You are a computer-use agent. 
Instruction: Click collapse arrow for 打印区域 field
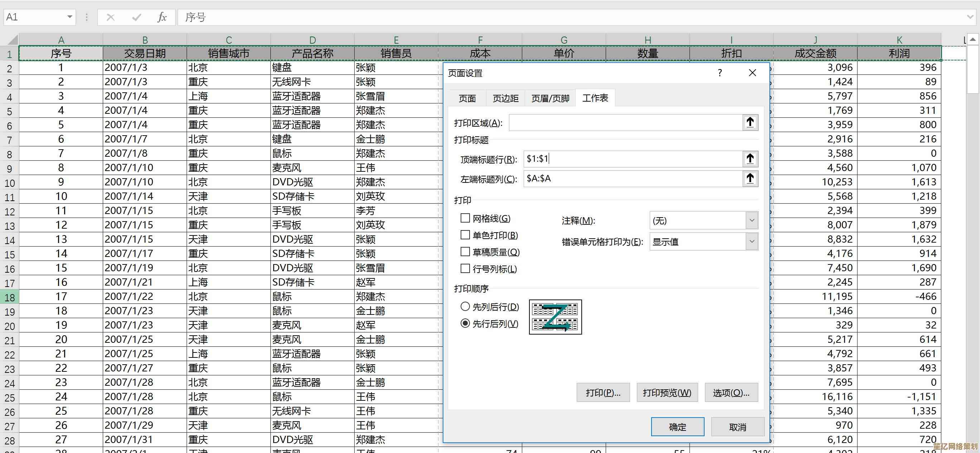(x=750, y=122)
